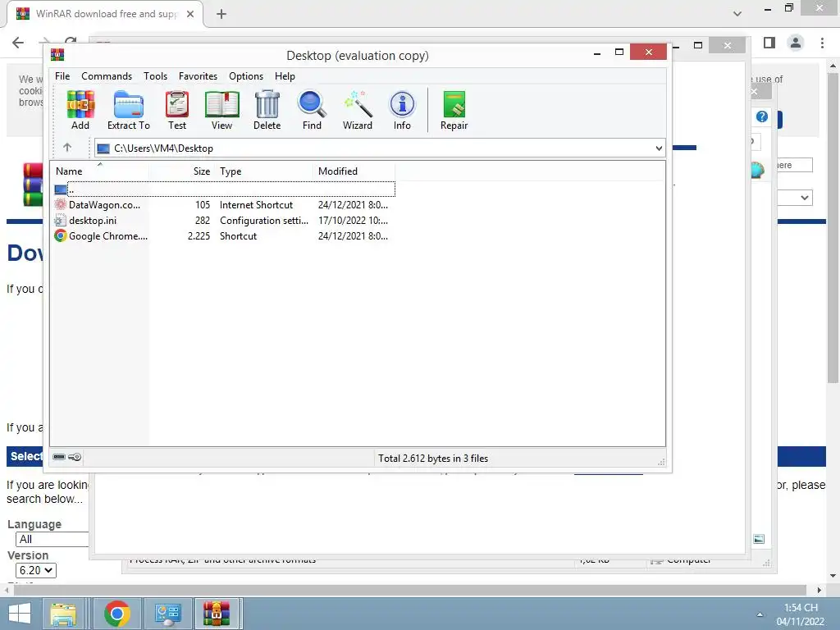Screen dimensions: 840x630
Task: Sort files by Type column header
Action: (x=264, y=171)
